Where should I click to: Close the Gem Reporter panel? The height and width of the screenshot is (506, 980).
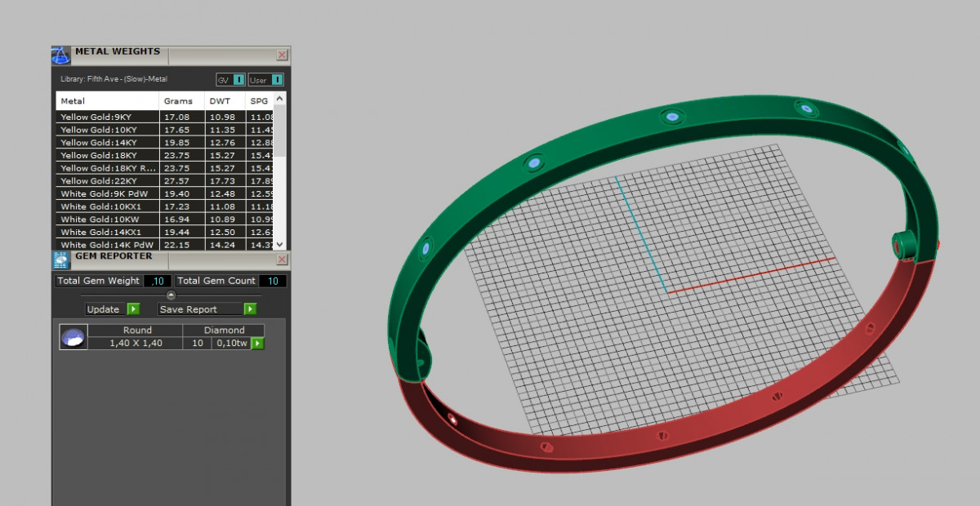(x=282, y=260)
